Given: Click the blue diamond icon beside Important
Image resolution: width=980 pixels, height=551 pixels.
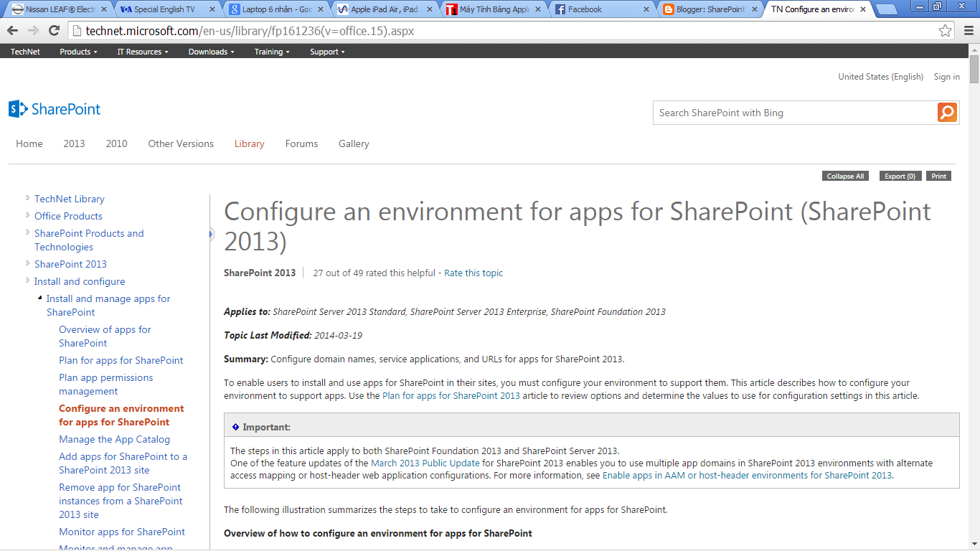Looking at the screenshot, I should pos(235,427).
